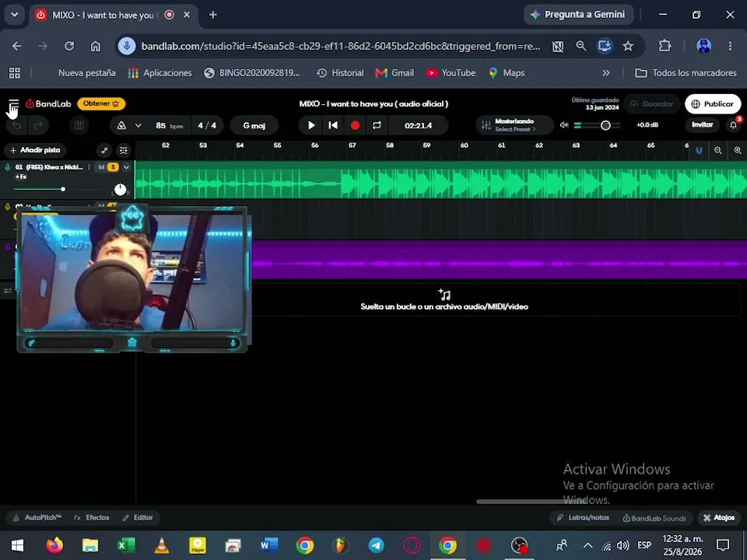Open the Todos los marcadores folder
Screen dimensions: 747x560
coord(686,73)
